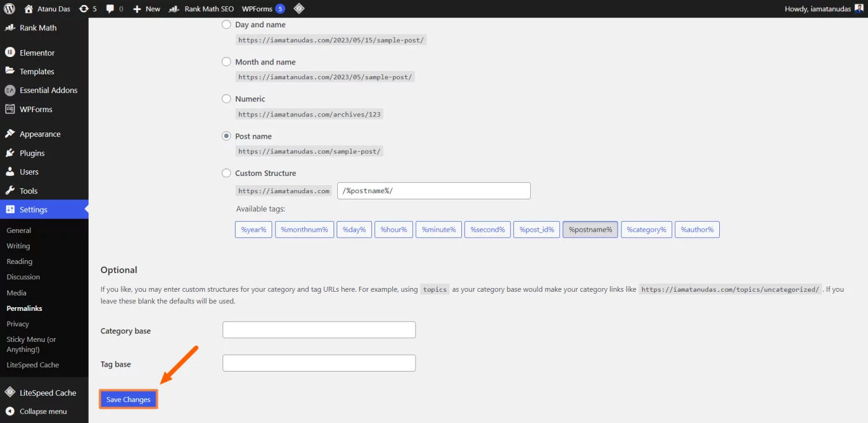Open General settings submenu
868x423 pixels.
[19, 230]
